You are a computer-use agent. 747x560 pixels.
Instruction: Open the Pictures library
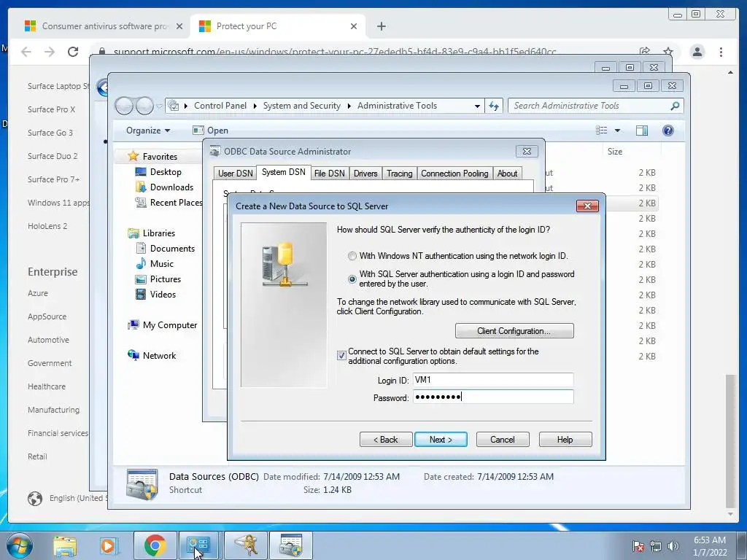[x=158, y=279]
